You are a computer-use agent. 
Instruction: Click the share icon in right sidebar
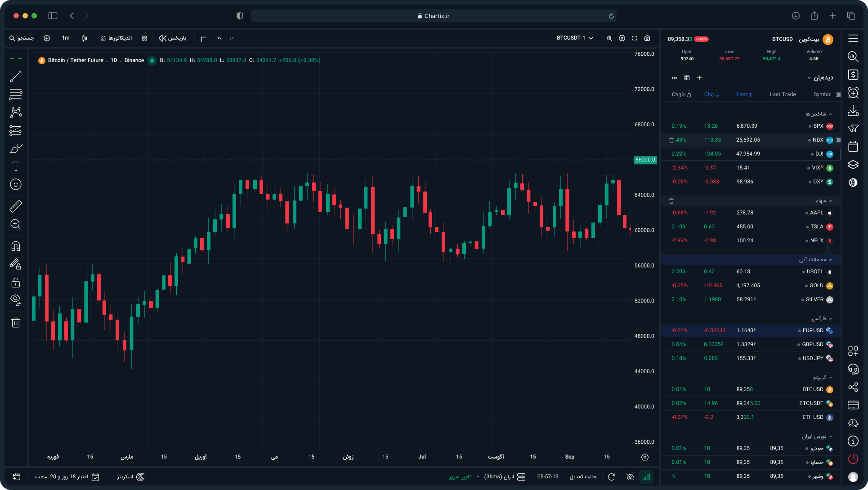tap(853, 387)
